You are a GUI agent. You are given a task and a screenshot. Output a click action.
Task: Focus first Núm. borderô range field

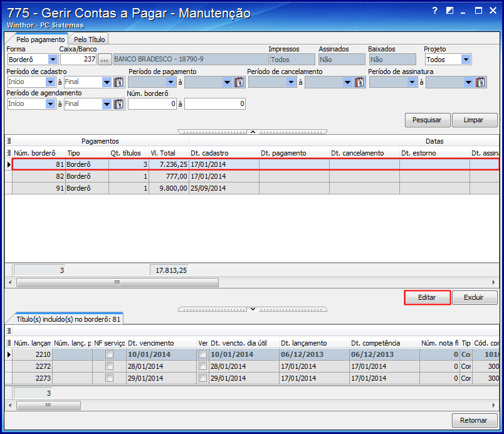click(152, 104)
